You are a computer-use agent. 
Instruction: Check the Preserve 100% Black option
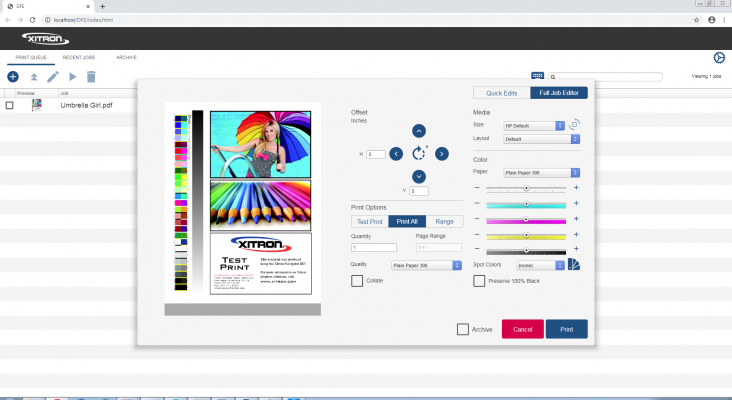point(479,281)
